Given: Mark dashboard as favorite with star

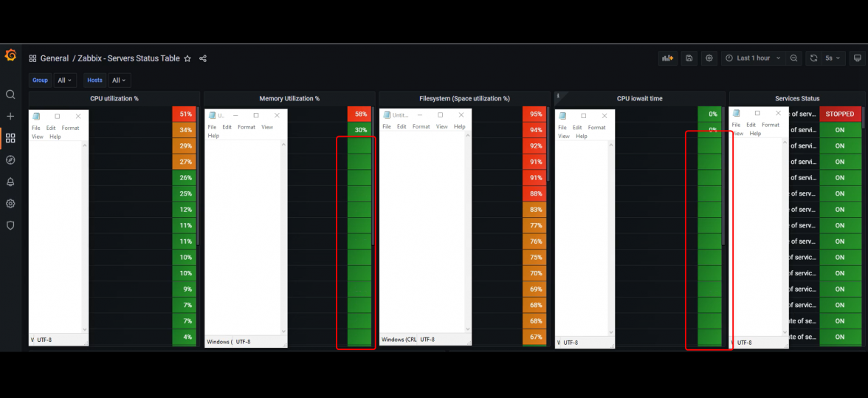Looking at the screenshot, I should tap(187, 58).
